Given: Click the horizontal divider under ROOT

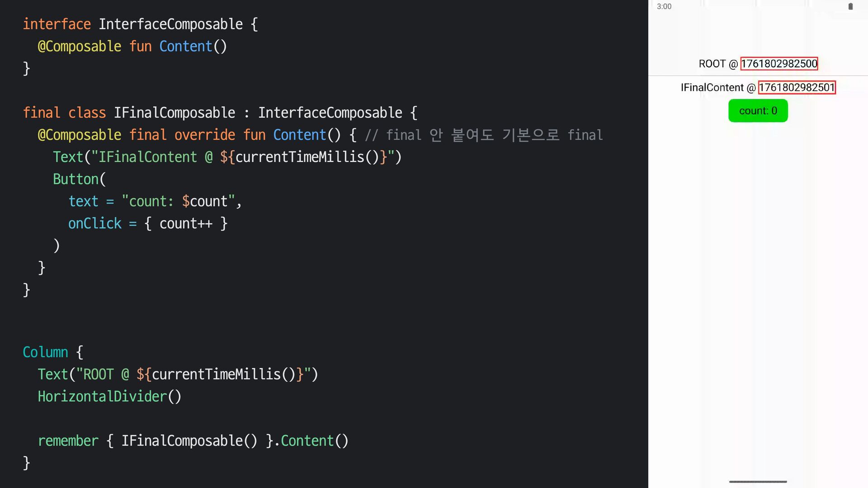Looking at the screenshot, I should tap(758, 75).
